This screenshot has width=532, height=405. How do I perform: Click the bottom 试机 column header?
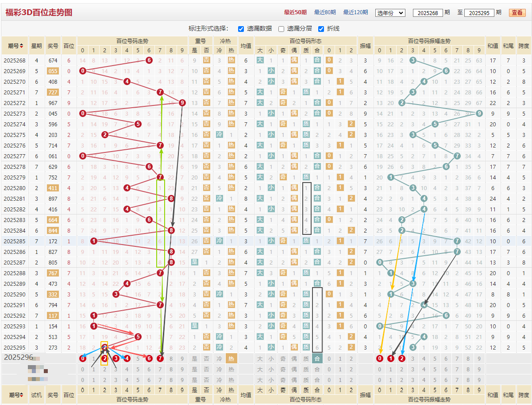point(36,395)
